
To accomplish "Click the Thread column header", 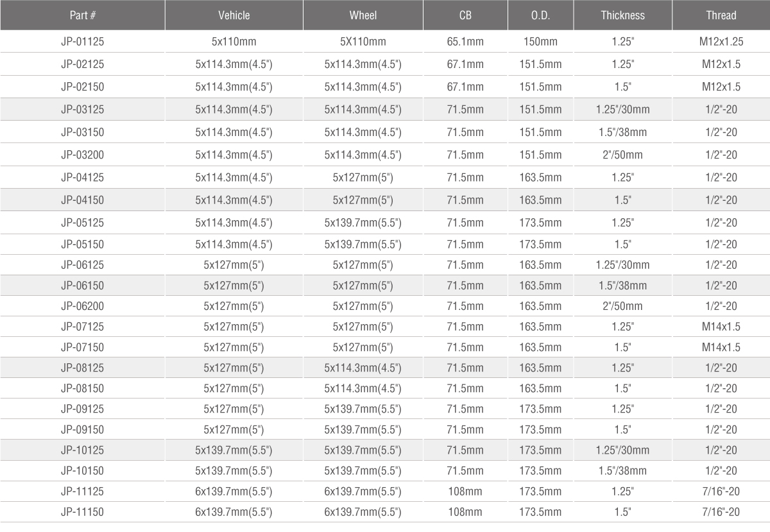I will pyautogui.click(x=721, y=15).
